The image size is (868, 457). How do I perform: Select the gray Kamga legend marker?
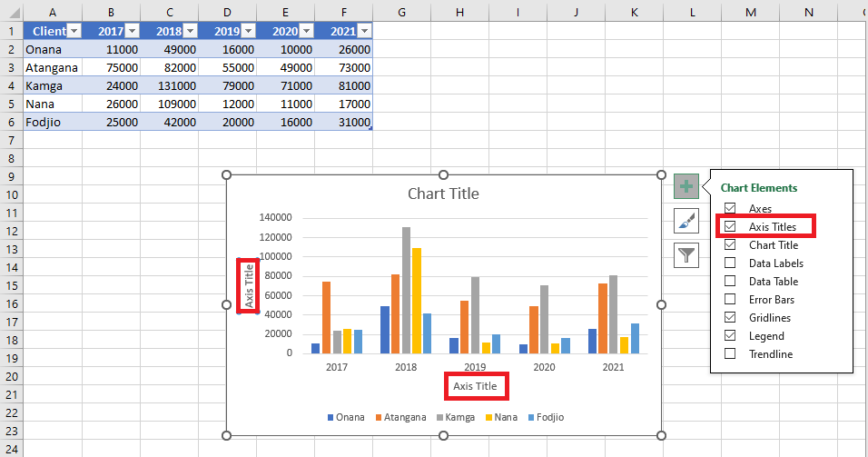click(440, 418)
